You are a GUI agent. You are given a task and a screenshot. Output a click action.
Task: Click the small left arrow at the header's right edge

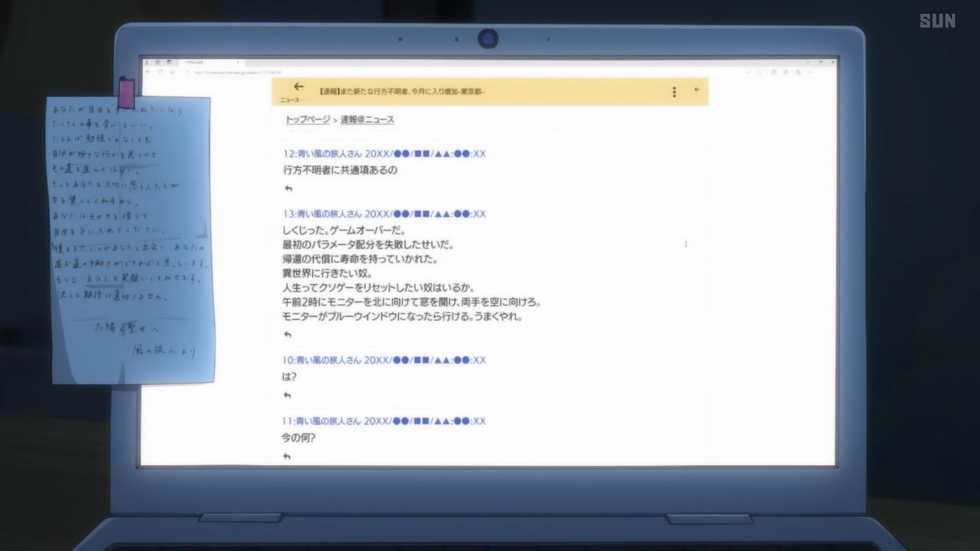697,90
